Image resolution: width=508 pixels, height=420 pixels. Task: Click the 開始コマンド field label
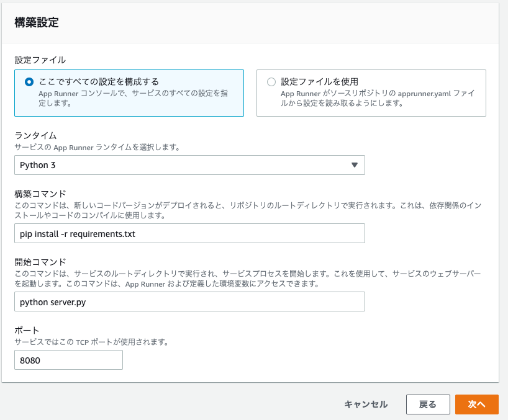pos(40,262)
